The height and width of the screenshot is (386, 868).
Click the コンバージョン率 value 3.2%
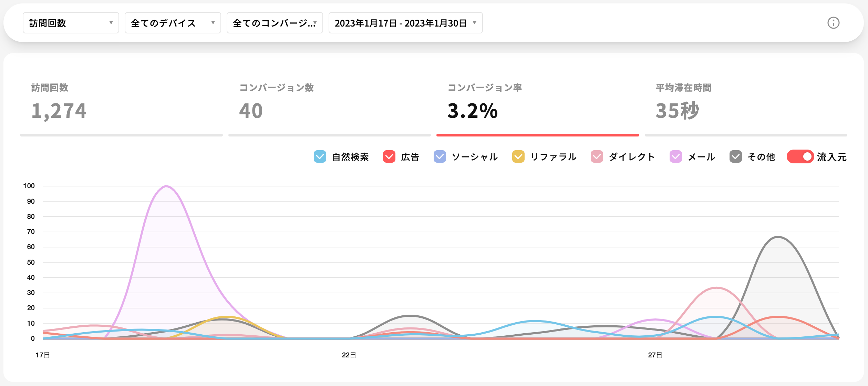(x=473, y=110)
